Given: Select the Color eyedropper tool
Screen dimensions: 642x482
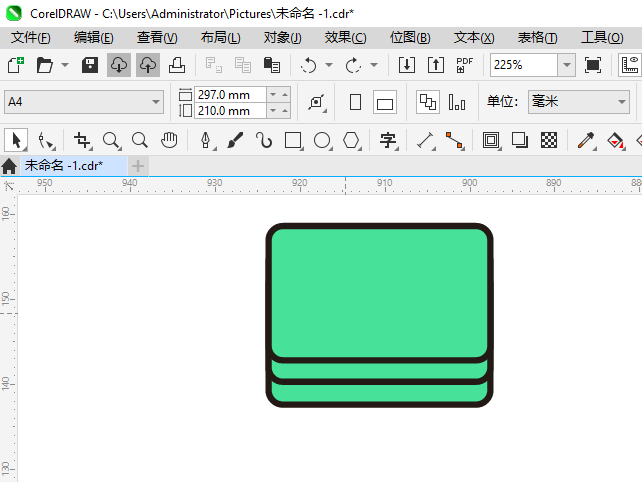Looking at the screenshot, I should 586,140.
